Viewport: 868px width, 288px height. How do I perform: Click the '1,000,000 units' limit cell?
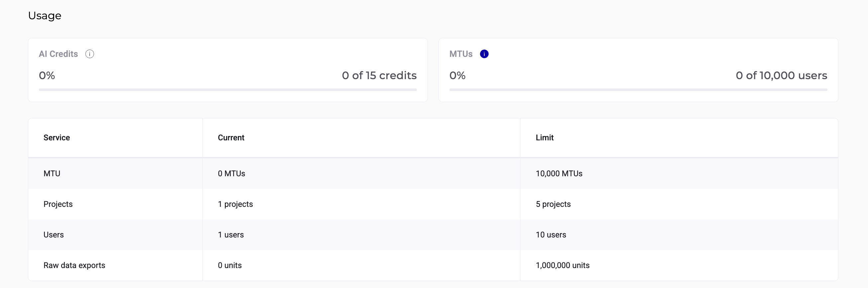(562, 265)
